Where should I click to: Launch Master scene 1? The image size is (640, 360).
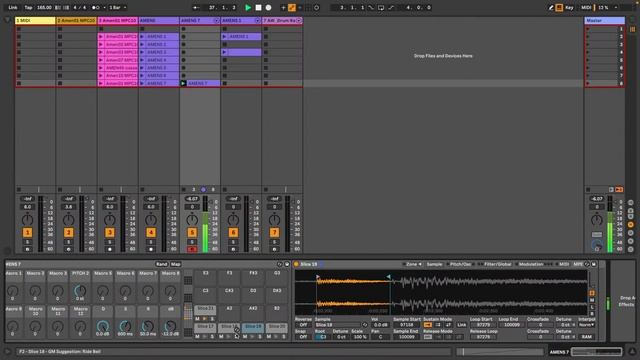(x=588, y=29)
